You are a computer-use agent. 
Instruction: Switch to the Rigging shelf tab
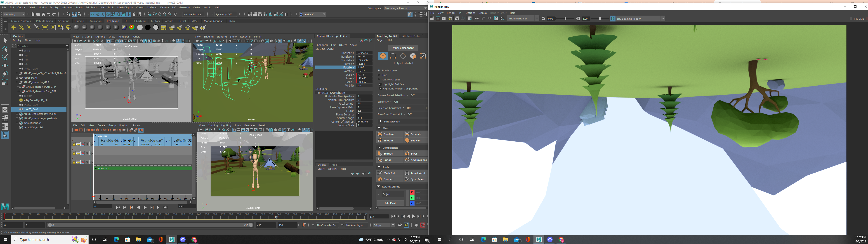[x=80, y=21]
